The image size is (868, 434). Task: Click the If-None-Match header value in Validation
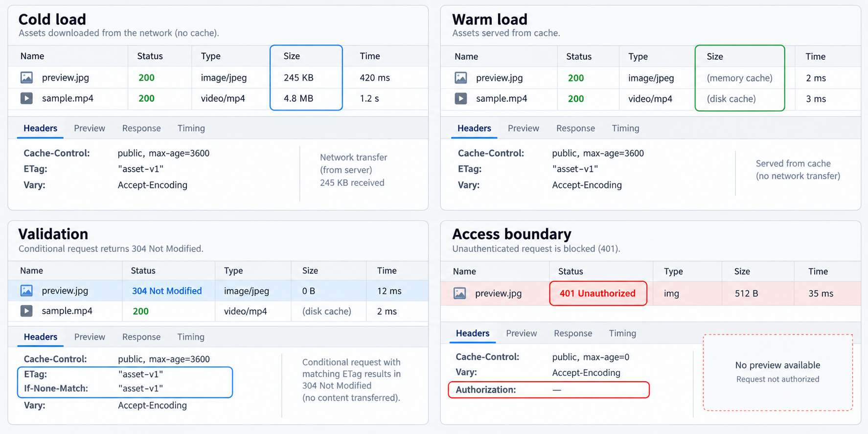pos(140,388)
